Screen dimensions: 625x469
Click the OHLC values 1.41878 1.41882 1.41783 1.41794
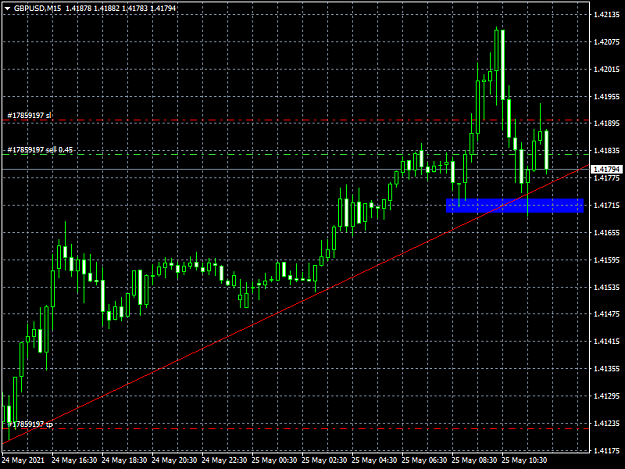tap(120, 8)
